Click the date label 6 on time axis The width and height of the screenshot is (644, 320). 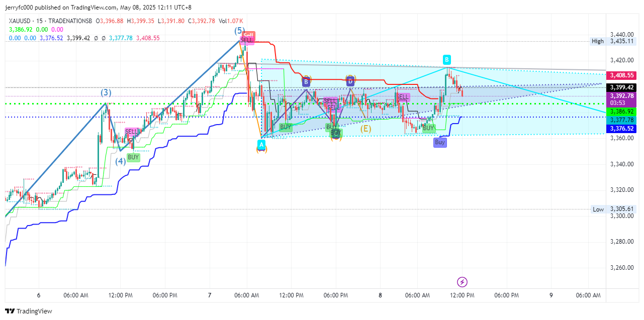point(39,295)
